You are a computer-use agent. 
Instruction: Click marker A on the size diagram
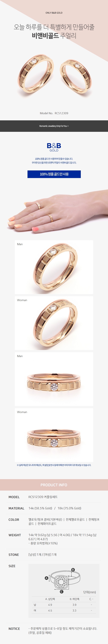[x=46, y=578]
